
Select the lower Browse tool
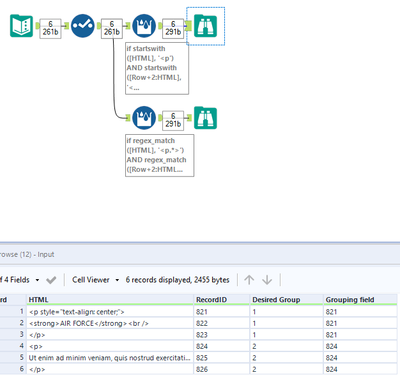[205, 118]
